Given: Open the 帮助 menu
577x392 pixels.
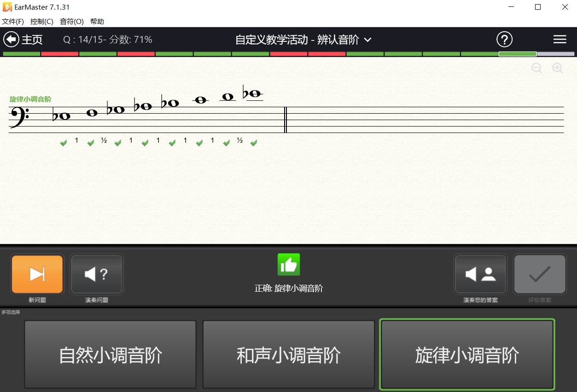Looking at the screenshot, I should [x=97, y=22].
